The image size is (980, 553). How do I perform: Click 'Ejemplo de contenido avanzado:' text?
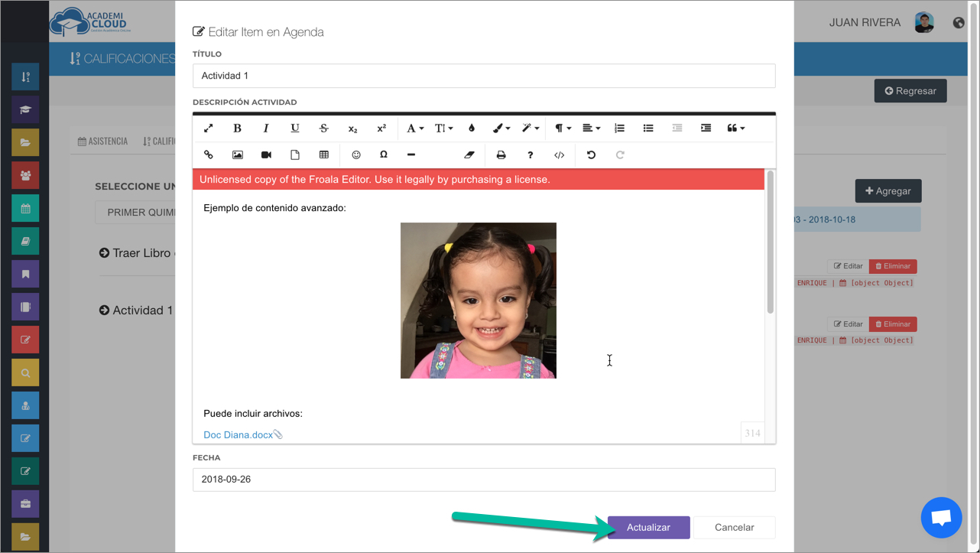tap(274, 208)
